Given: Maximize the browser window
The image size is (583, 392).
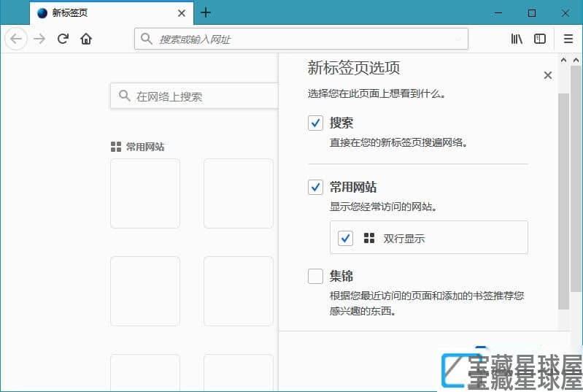Looking at the screenshot, I should [532, 13].
